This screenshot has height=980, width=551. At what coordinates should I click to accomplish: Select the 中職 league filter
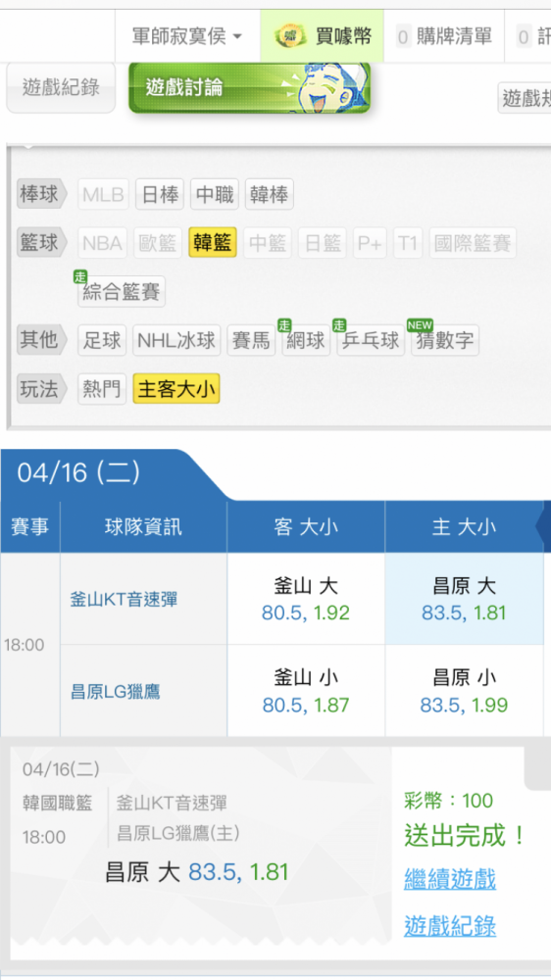[215, 194]
